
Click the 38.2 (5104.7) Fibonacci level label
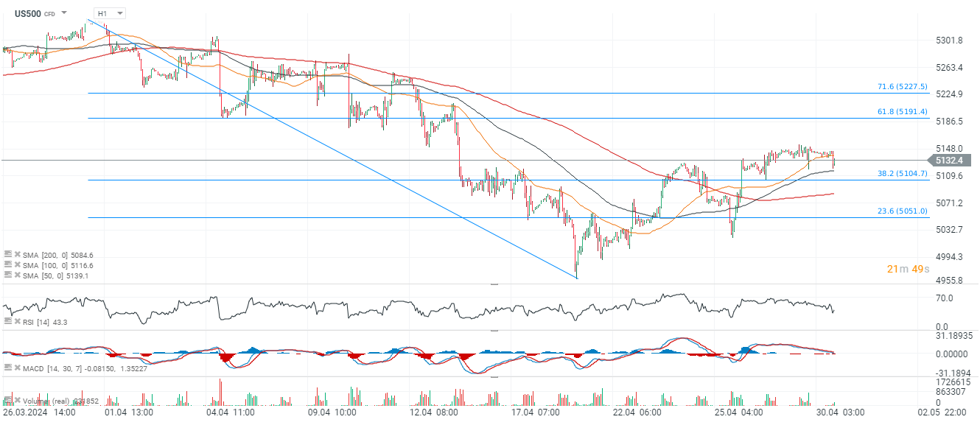(902, 174)
